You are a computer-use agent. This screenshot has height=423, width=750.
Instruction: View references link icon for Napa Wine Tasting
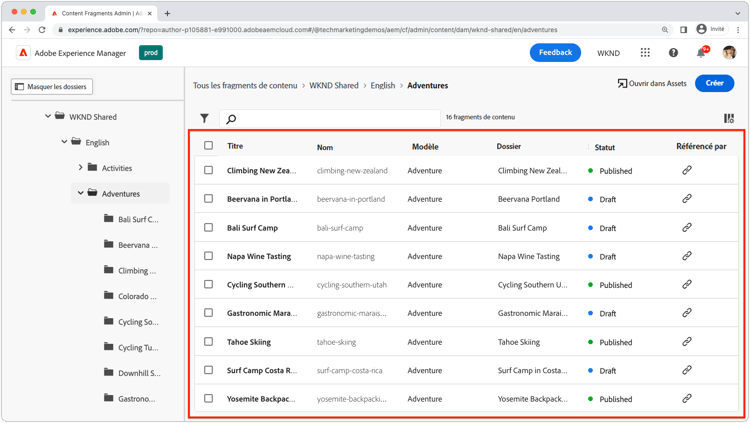tap(687, 256)
